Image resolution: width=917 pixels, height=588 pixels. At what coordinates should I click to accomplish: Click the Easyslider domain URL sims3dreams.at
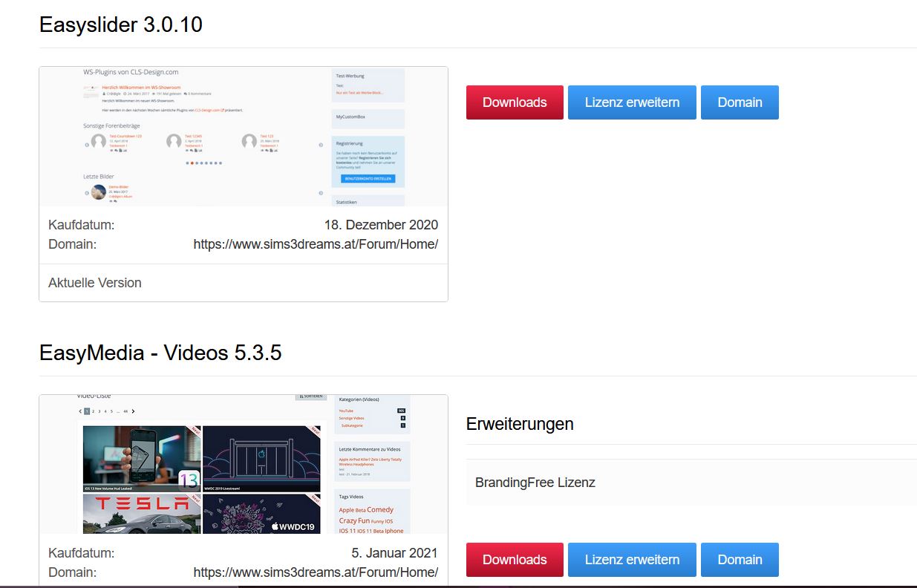(x=316, y=244)
